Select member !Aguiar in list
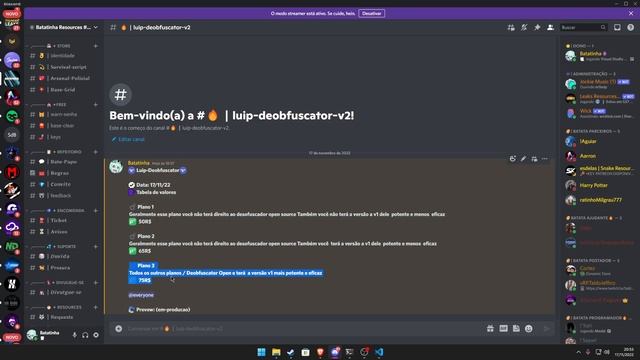 [x=599, y=141]
